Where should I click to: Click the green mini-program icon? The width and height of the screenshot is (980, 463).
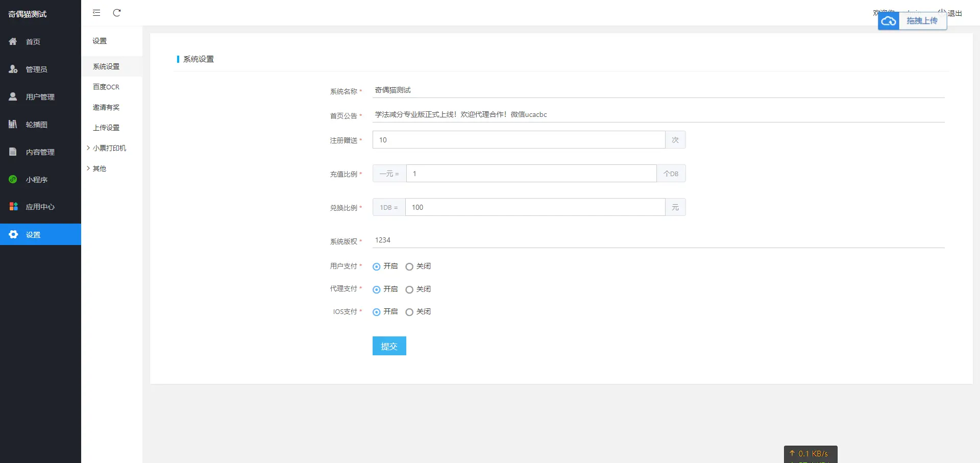tap(13, 179)
